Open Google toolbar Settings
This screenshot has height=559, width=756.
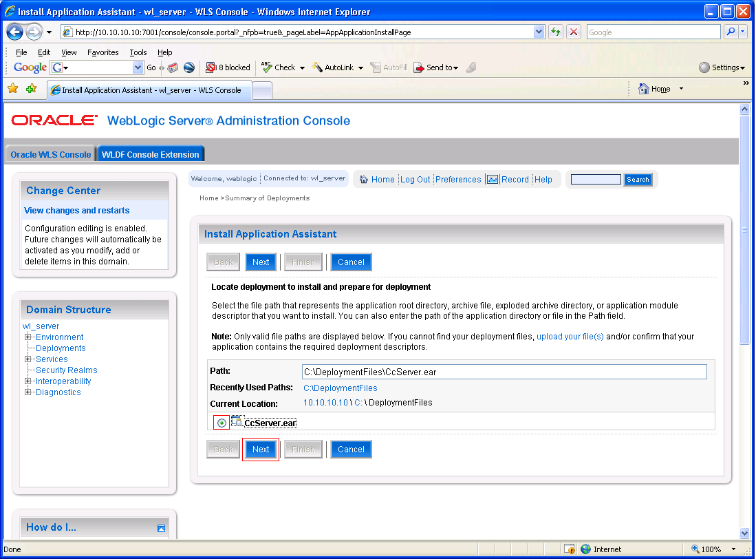[x=722, y=67]
